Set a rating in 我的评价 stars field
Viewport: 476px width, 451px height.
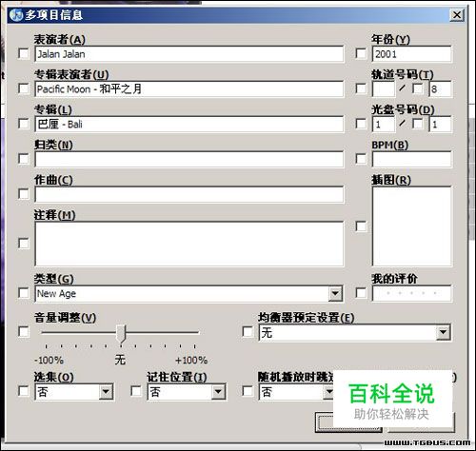(411, 293)
